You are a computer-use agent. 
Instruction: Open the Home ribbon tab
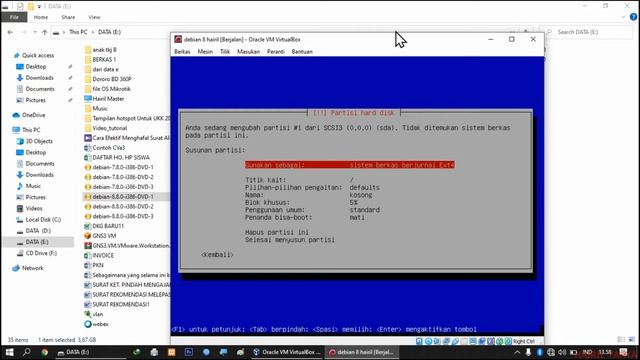point(41,17)
